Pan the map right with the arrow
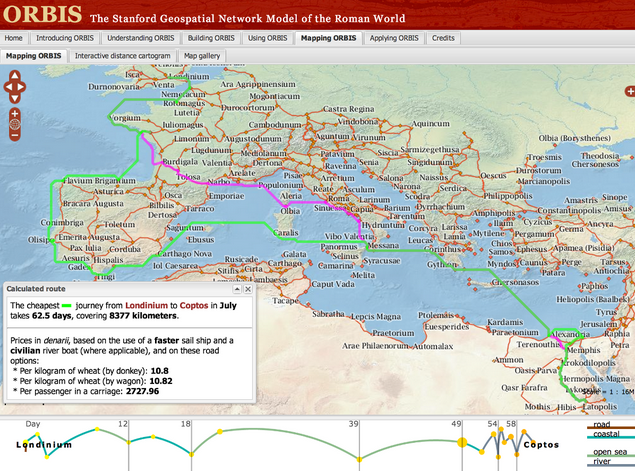The image size is (635, 473). click(21, 87)
